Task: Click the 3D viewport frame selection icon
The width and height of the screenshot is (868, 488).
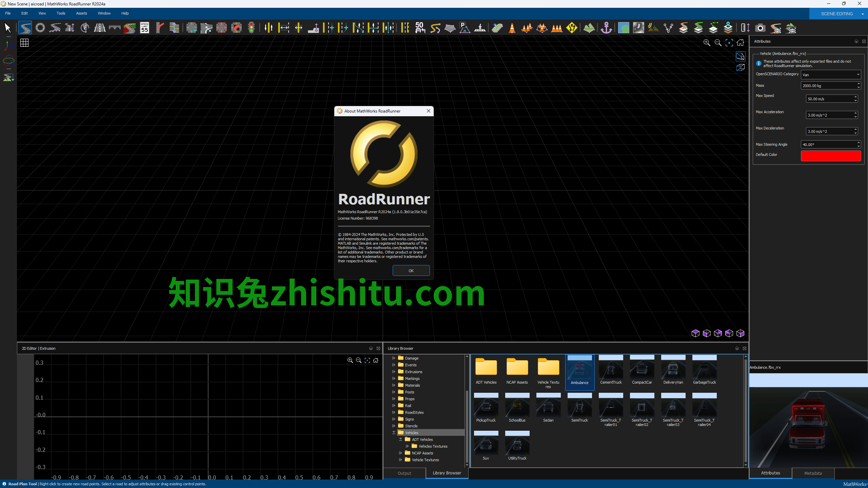Action: (729, 43)
